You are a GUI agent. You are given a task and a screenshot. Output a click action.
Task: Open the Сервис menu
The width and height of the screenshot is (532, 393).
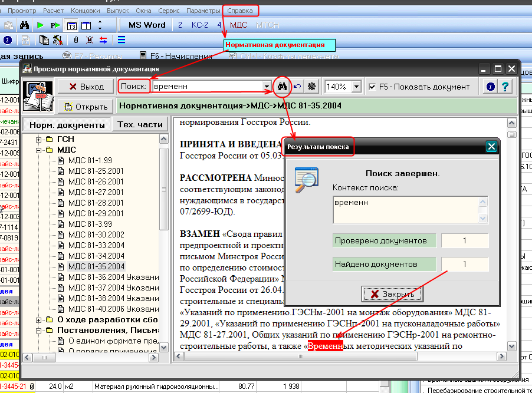[169, 11]
